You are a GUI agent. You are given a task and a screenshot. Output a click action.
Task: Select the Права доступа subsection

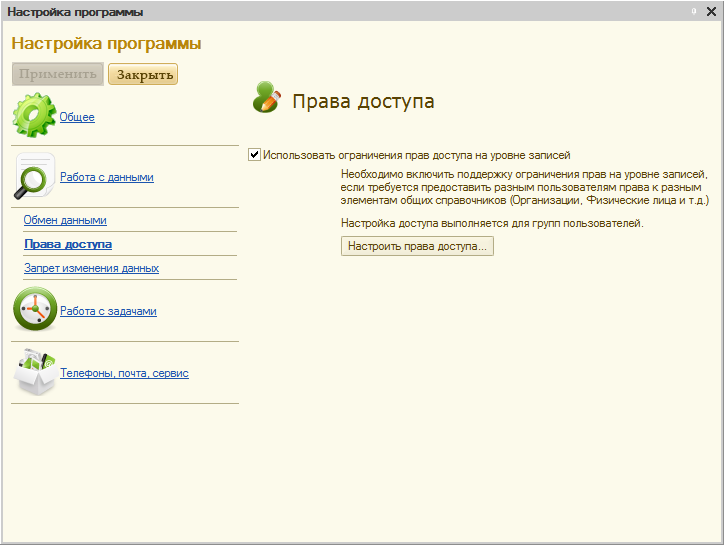(68, 244)
